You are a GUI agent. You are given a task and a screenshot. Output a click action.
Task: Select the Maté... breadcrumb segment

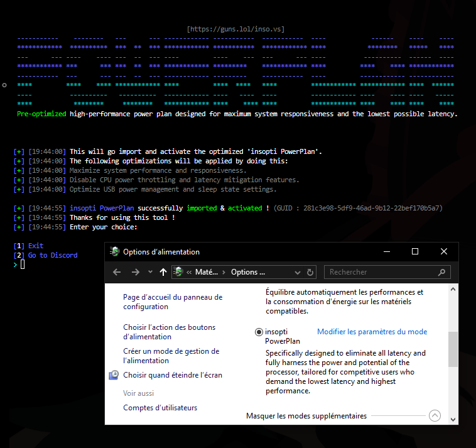[x=207, y=272]
